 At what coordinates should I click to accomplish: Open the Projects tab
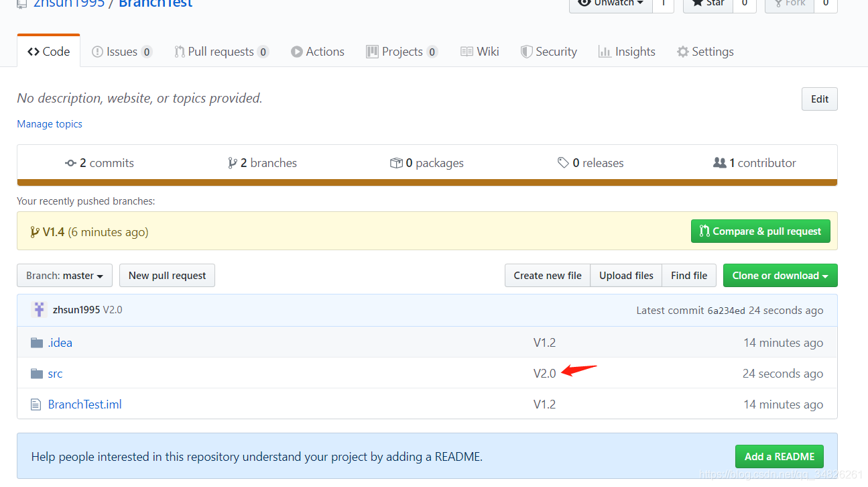(402, 52)
